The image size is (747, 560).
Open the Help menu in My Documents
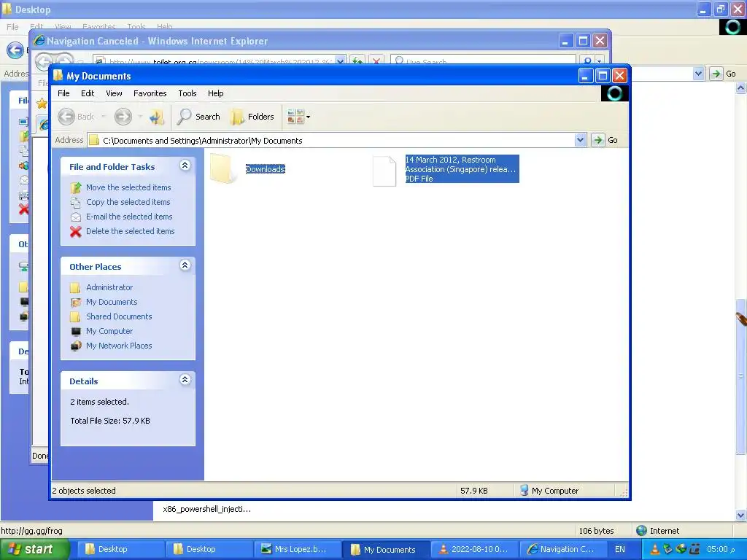click(x=215, y=93)
